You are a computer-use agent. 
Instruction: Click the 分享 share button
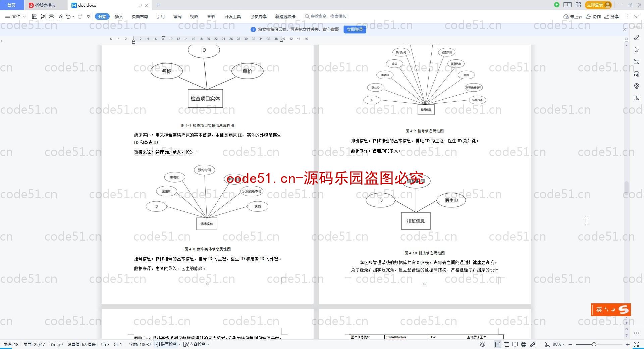(611, 16)
